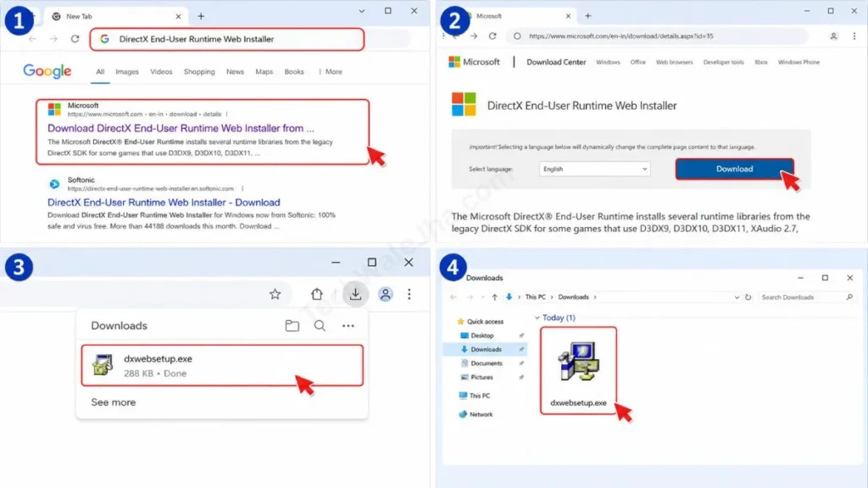This screenshot has height=488, width=868.
Task: Select Quick access in Explorer sidebar
Action: pyautogui.click(x=480, y=321)
